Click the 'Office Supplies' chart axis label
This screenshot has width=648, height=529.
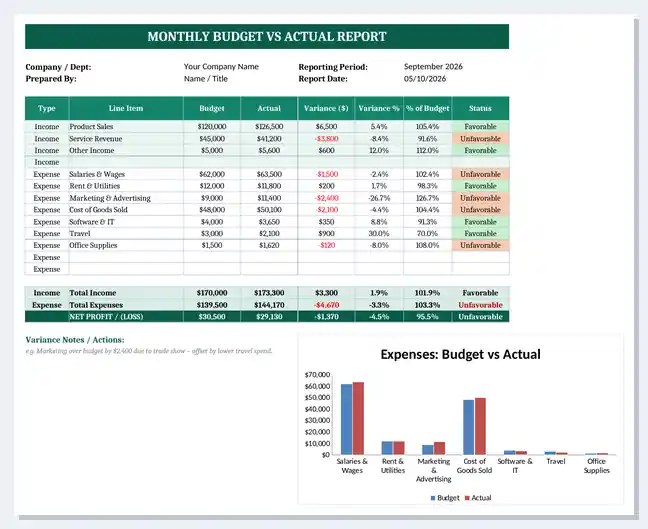click(x=596, y=466)
